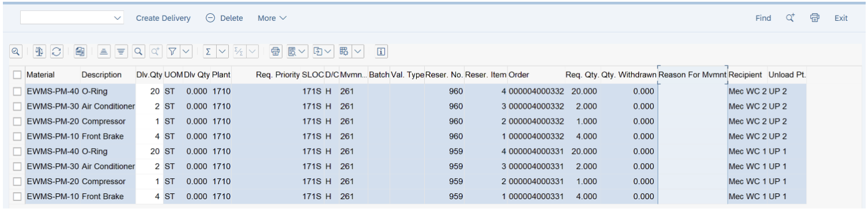
Task: Click the Reser. No. column header
Action: point(444,75)
